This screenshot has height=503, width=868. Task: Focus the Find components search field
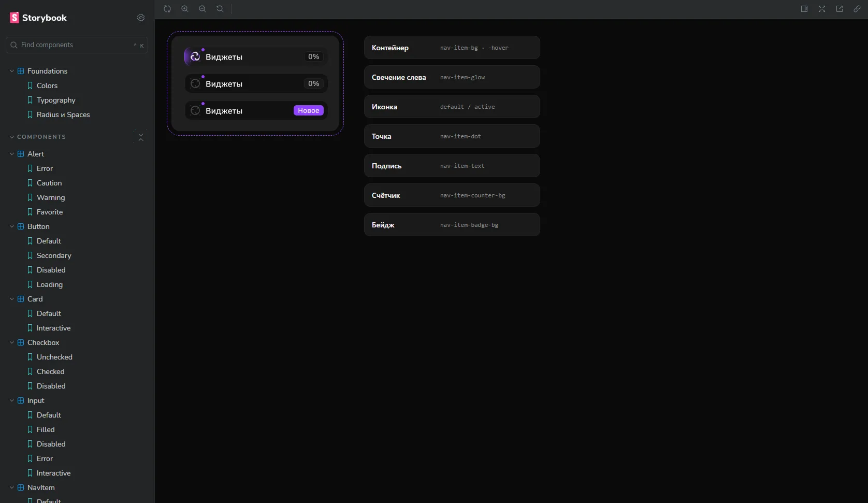click(77, 45)
